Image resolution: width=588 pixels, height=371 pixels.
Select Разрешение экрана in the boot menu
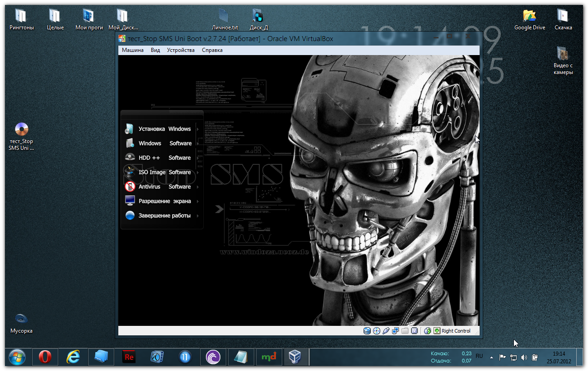[x=164, y=201]
